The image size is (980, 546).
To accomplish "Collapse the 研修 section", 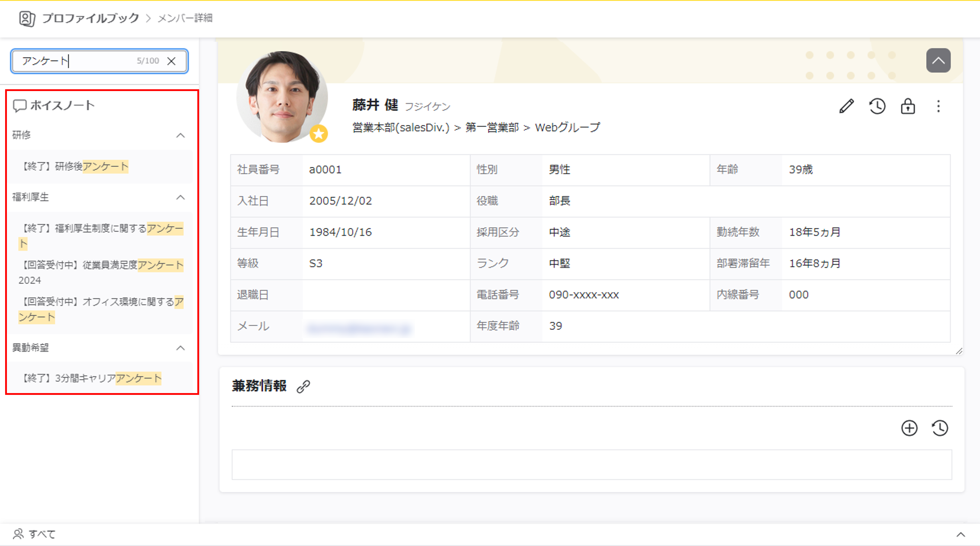I will point(181,135).
